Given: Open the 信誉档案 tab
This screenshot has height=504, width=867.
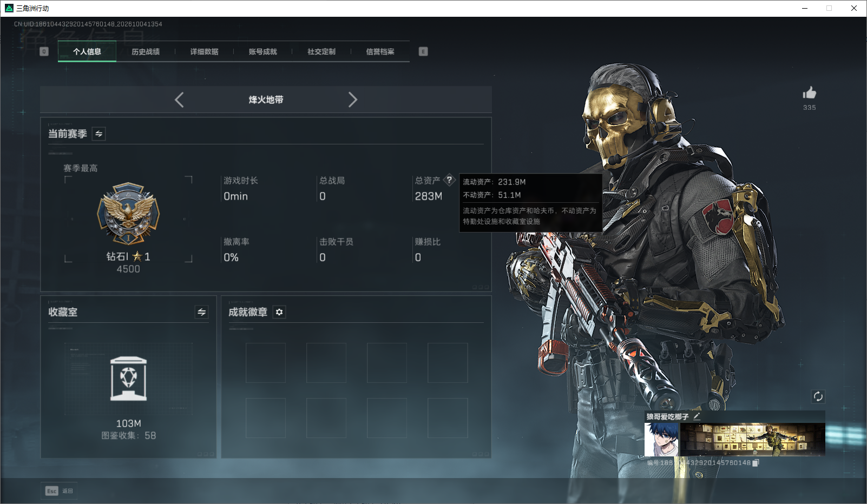Looking at the screenshot, I should [380, 52].
